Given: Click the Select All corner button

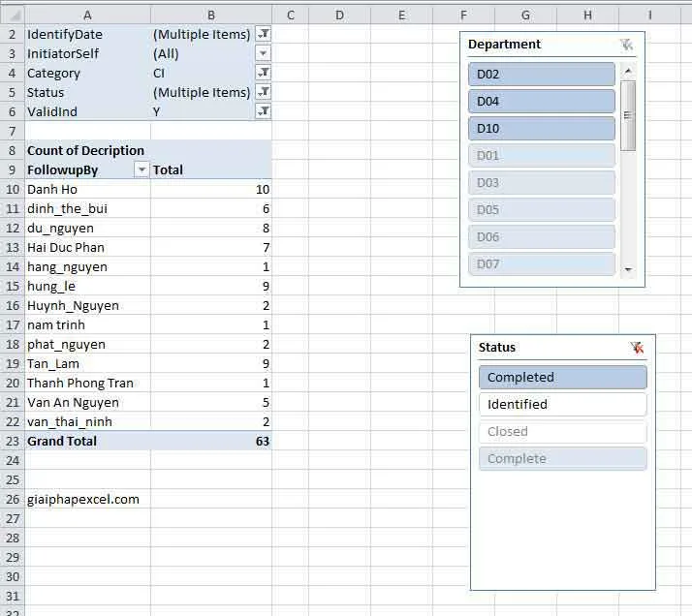Looking at the screenshot, I should (x=13, y=15).
